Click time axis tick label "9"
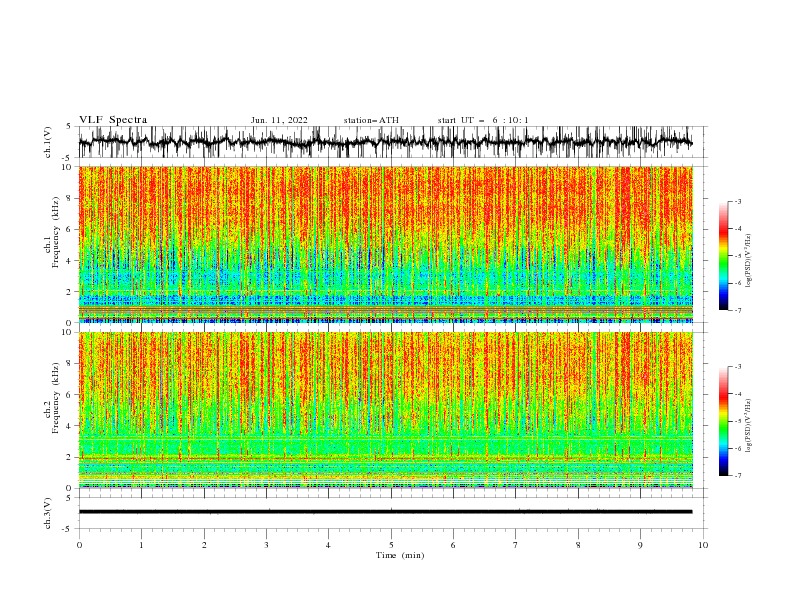This screenshot has width=792, height=612. pyautogui.click(x=640, y=545)
